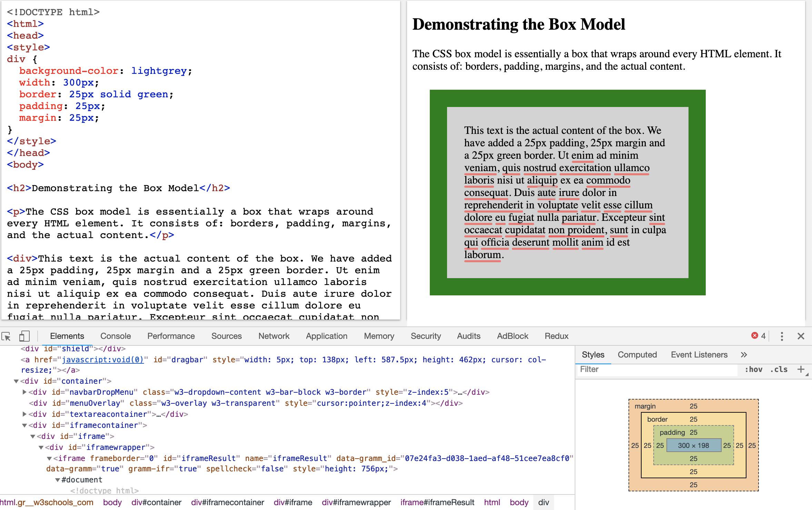
Task: Expand the navbarDropMenu div node
Action: [x=24, y=392]
